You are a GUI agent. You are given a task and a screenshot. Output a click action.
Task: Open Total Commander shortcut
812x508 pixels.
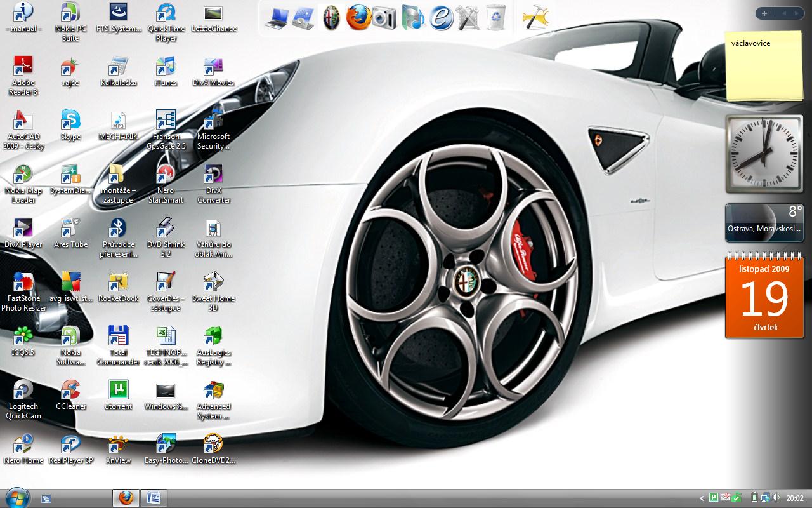pos(118,336)
